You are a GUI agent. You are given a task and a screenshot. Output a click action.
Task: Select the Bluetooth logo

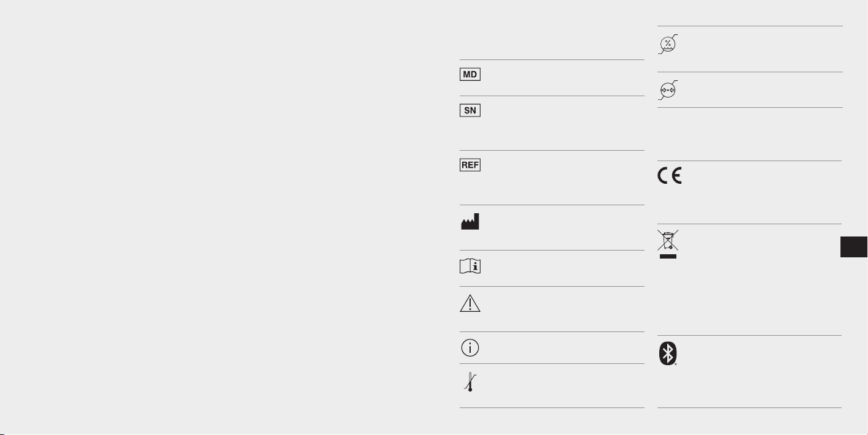pyautogui.click(x=668, y=355)
